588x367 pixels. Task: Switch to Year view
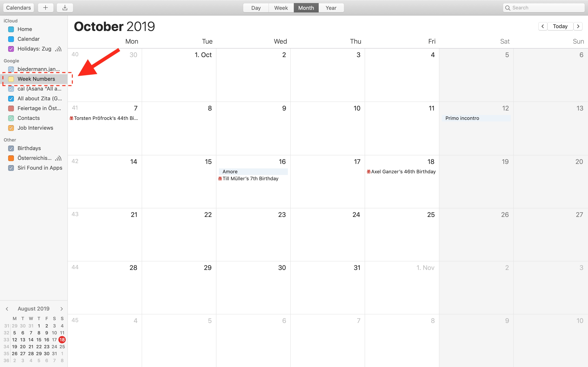click(331, 8)
